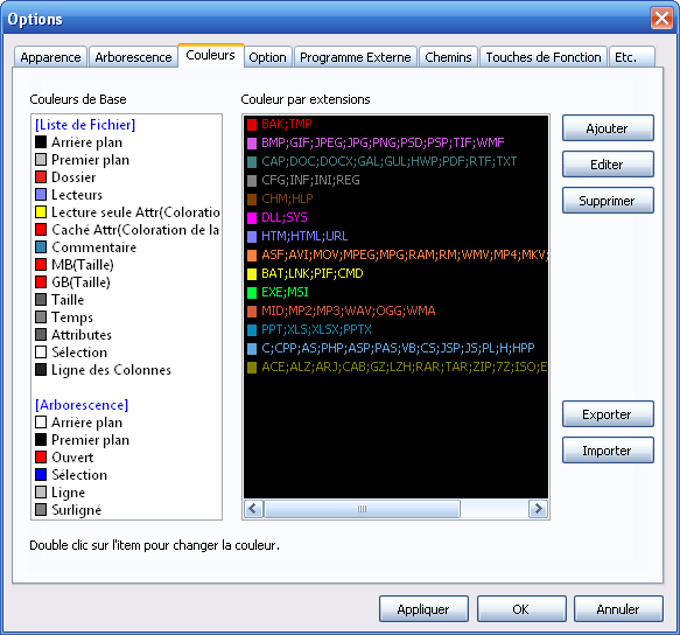Select the CHM;HLP extension row

[396, 199]
